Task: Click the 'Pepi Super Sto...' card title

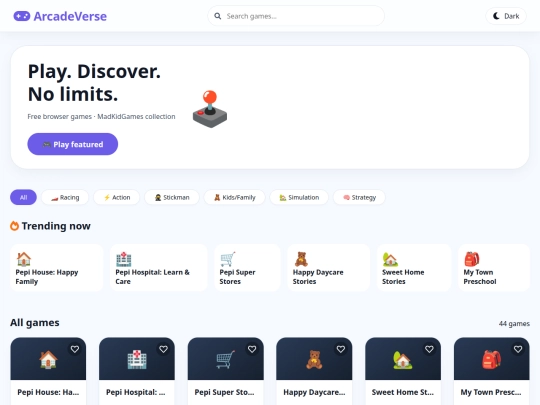Action: click(224, 392)
